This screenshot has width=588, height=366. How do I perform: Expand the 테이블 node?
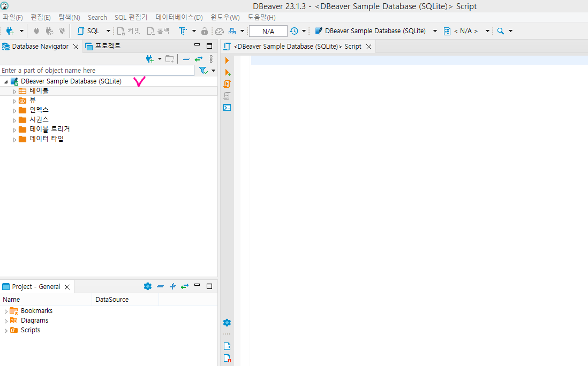point(14,91)
